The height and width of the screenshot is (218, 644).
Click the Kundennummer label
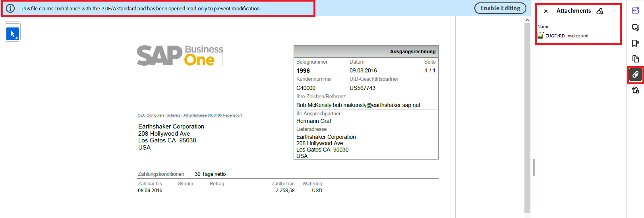pos(314,79)
